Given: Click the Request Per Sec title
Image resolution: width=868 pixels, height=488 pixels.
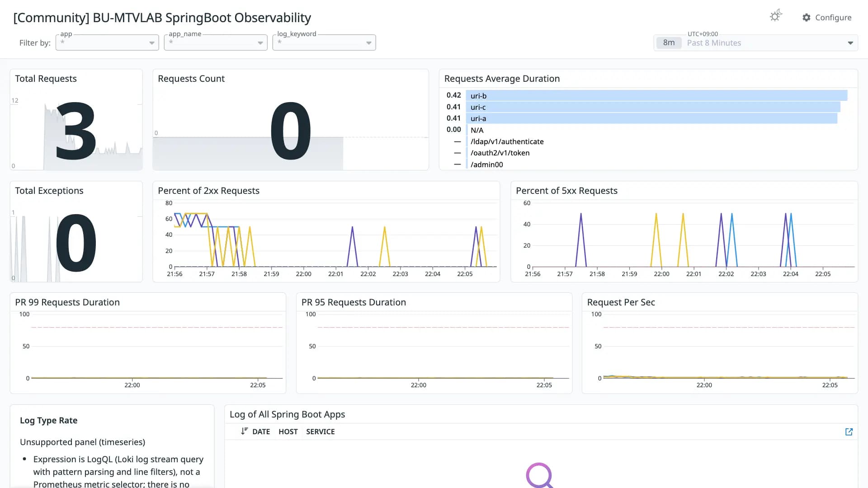Looking at the screenshot, I should [x=621, y=302].
